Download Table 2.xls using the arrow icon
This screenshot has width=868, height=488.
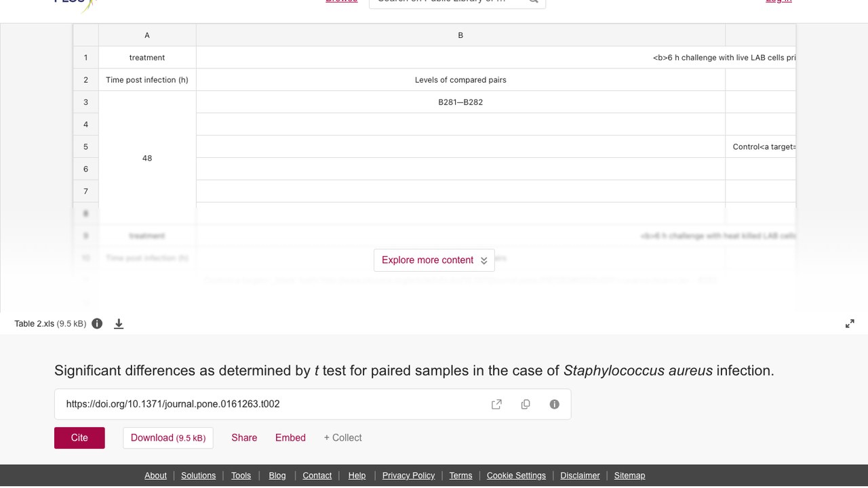[x=119, y=323]
